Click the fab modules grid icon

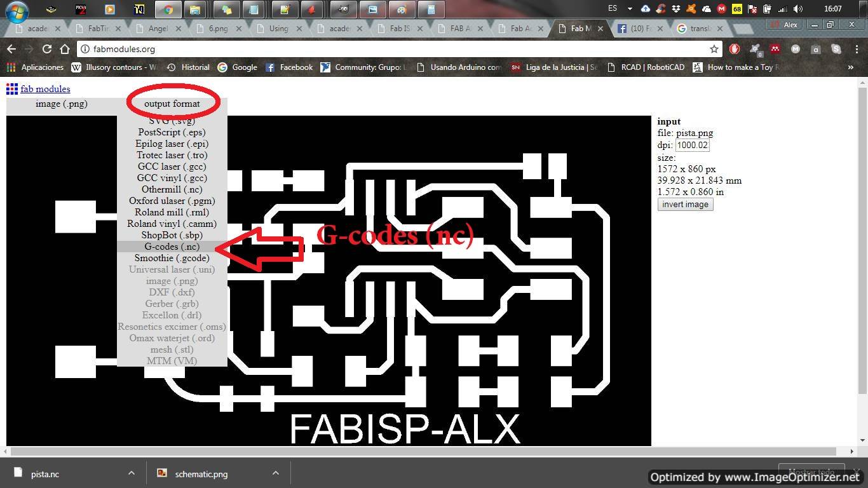coord(12,89)
